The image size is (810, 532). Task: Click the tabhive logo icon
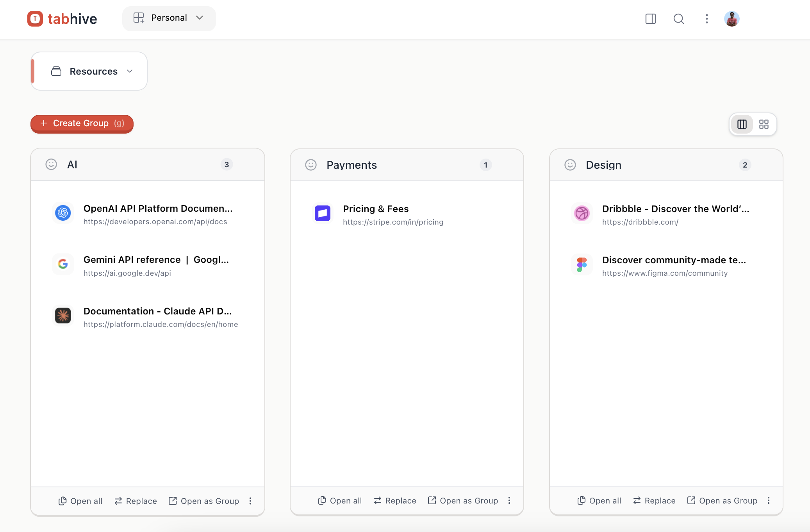(x=35, y=19)
